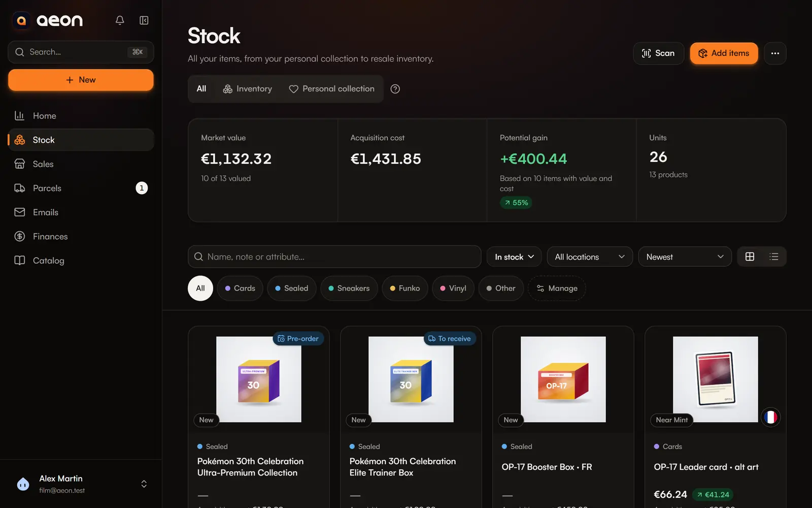Select the All category filter
Image resolution: width=812 pixels, height=508 pixels.
click(x=200, y=288)
